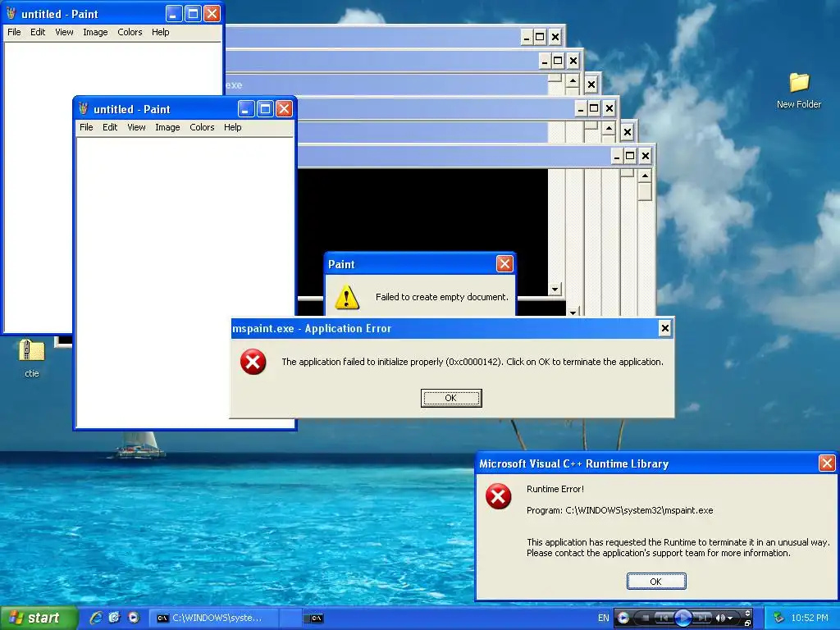Click OK in the mspaint.exe Application Error dialog
Viewport: 840px width, 630px height.
pyautogui.click(x=451, y=398)
